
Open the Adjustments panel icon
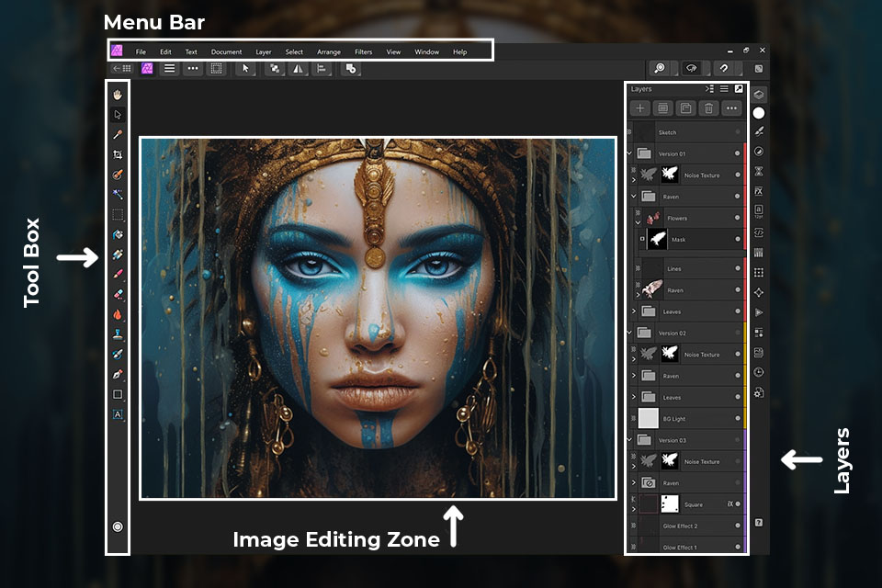pyautogui.click(x=759, y=152)
